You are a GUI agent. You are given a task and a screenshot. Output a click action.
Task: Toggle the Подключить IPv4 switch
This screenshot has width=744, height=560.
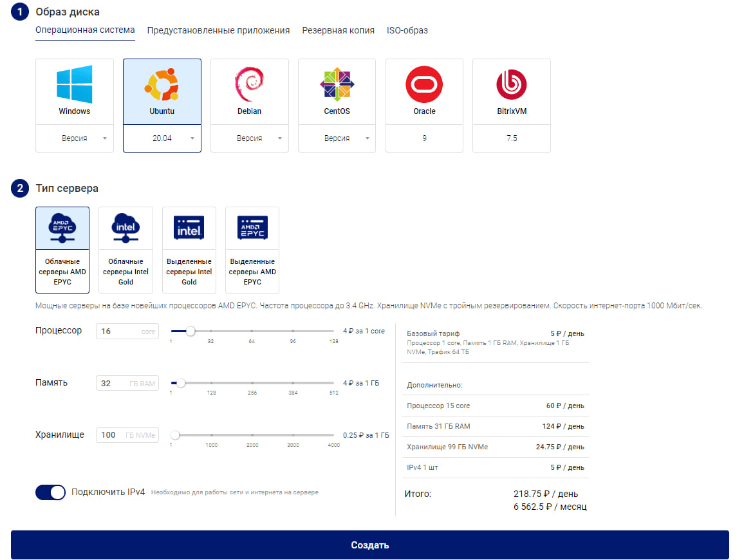(x=50, y=492)
